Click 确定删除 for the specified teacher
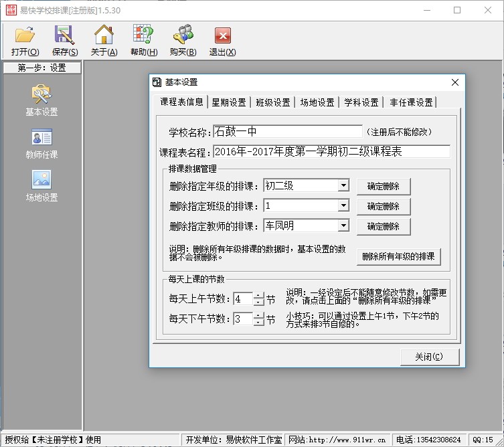Viewport: 504px width, 447px height. (384, 227)
